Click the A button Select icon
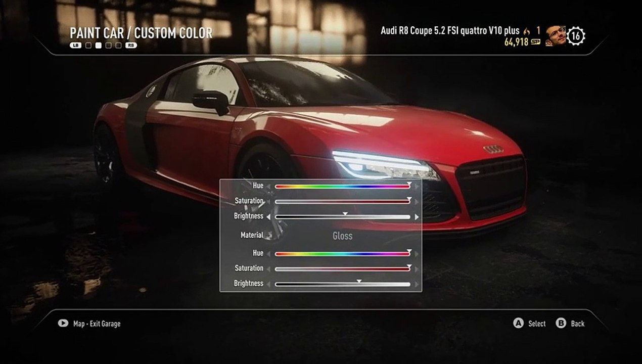 518,323
